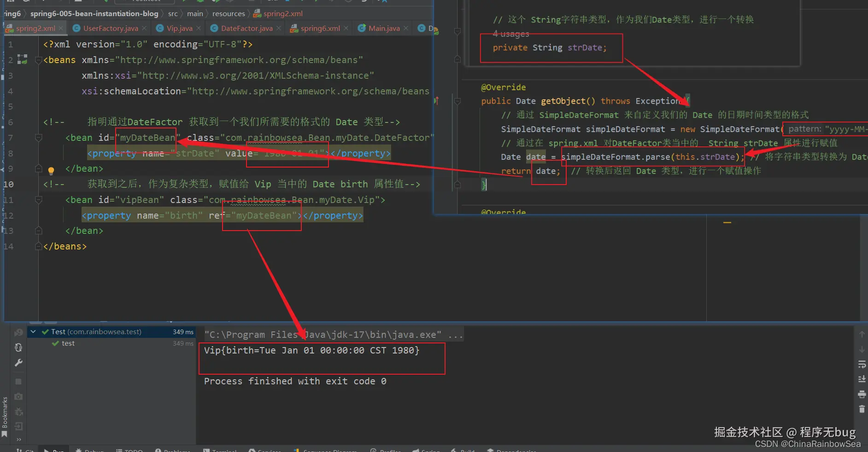Screen dimensions: 868x452
Task: Click the '4 usages' hint above strDate
Action: pos(511,34)
